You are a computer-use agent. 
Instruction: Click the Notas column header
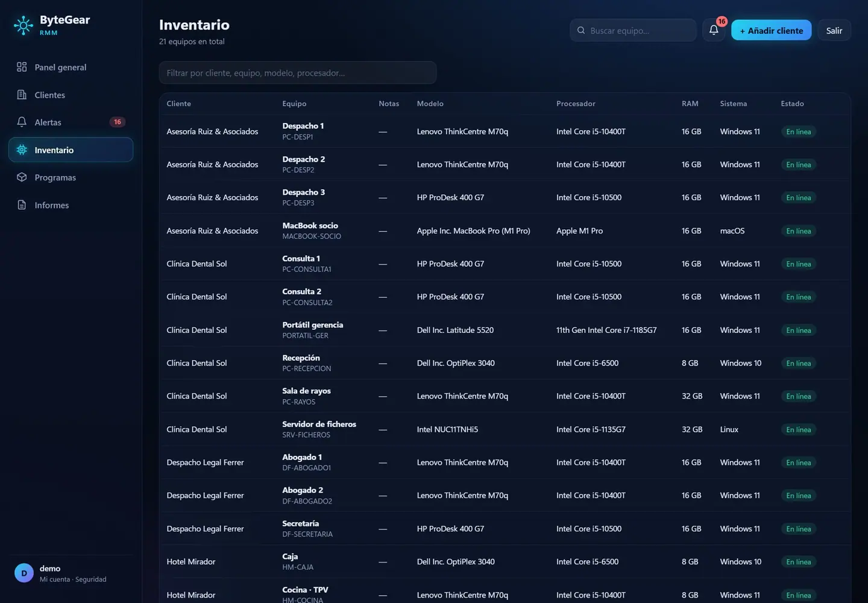click(x=389, y=104)
